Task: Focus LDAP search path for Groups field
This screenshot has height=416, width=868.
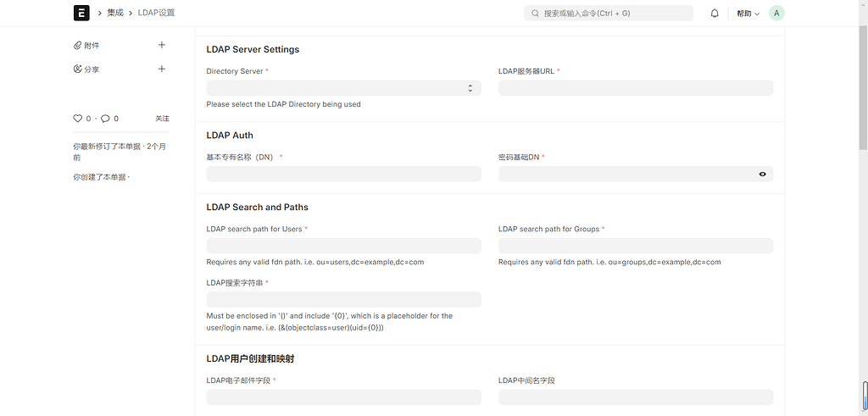Action: pyautogui.click(x=636, y=246)
